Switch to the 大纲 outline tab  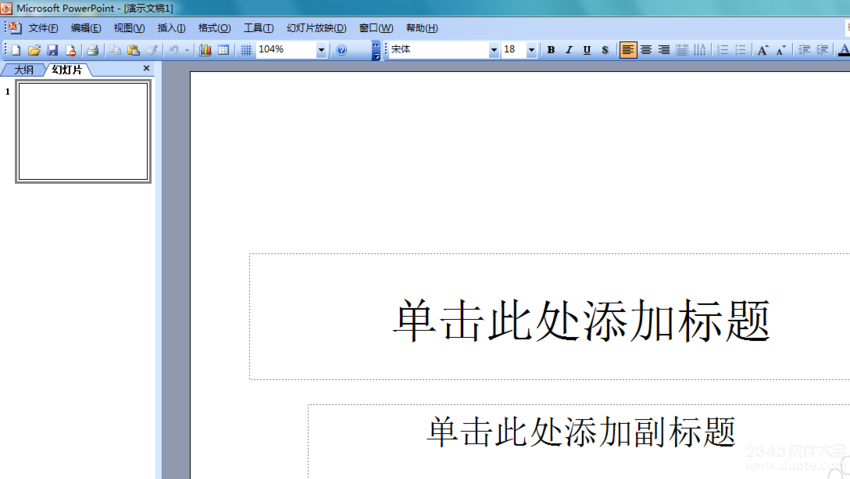pos(23,70)
